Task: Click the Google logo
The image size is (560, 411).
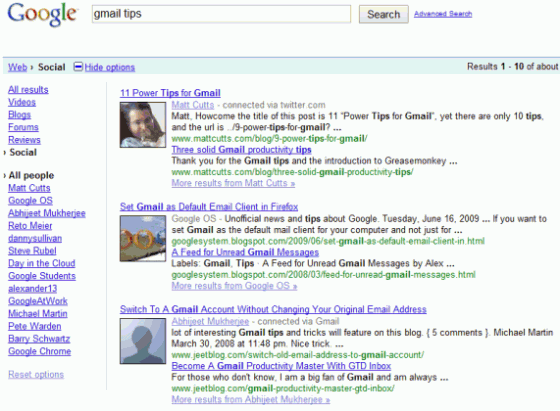Action: 42,15
